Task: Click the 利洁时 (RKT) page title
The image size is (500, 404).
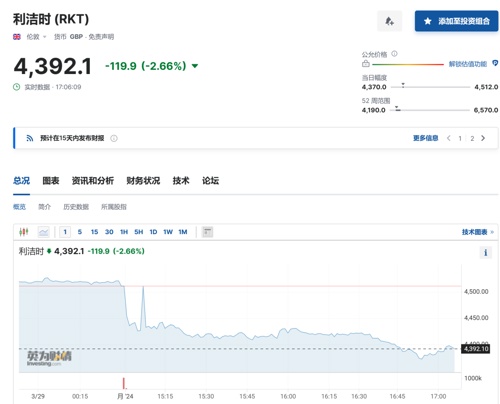Action: (x=51, y=19)
